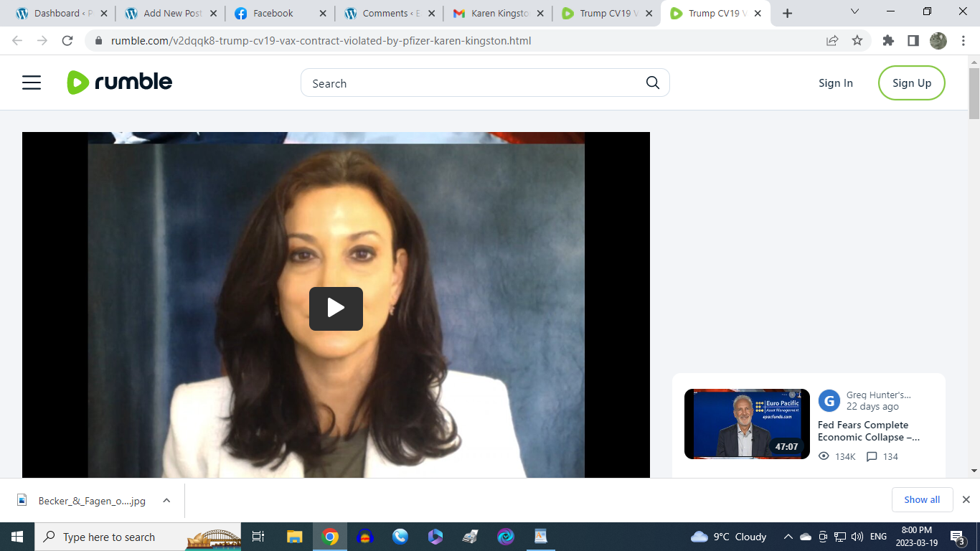
Task: Click the share page icon in address bar
Action: point(832,41)
